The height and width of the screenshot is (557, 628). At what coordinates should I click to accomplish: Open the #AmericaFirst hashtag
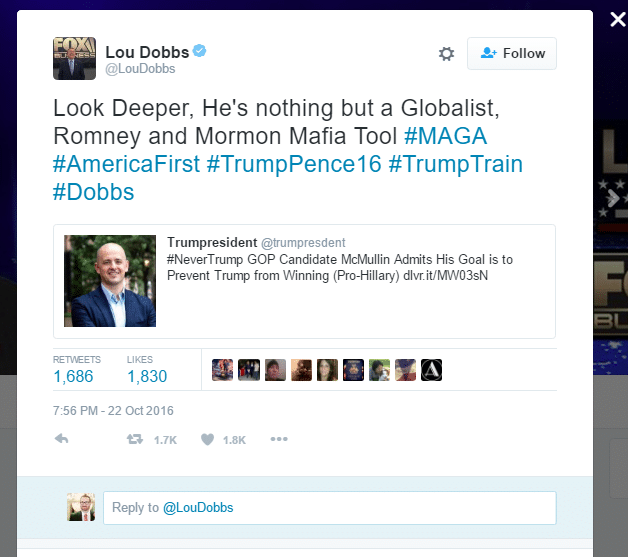126,164
